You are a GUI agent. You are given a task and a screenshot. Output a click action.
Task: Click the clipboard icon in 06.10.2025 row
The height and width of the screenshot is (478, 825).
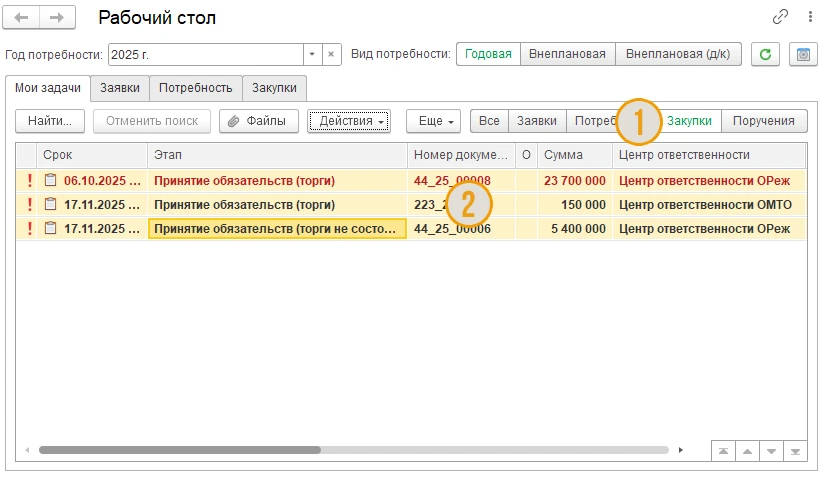point(51,180)
